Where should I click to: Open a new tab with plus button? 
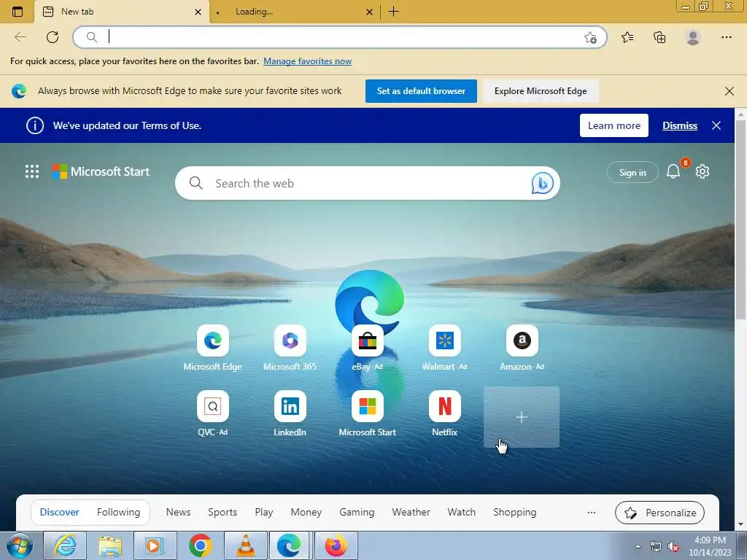[x=393, y=12]
